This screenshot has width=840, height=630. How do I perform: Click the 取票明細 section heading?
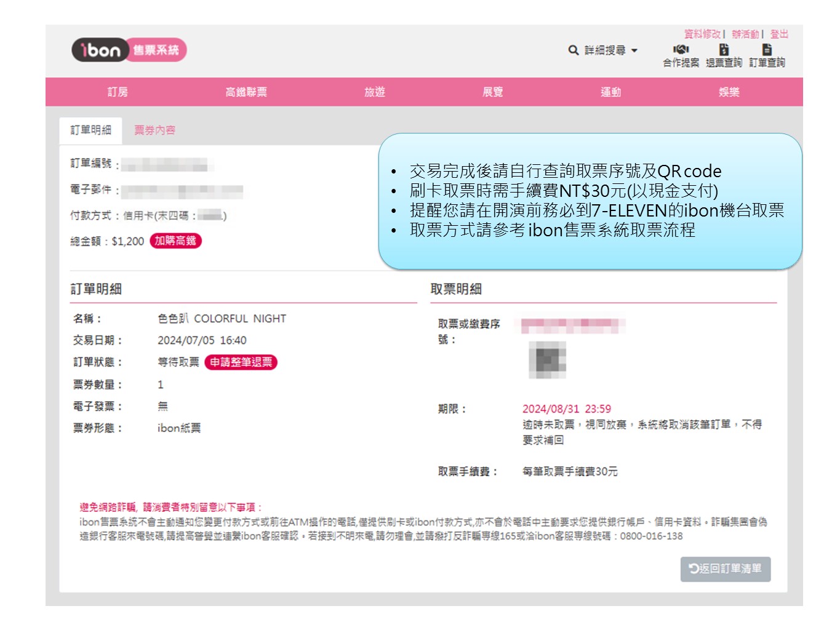[x=456, y=289]
